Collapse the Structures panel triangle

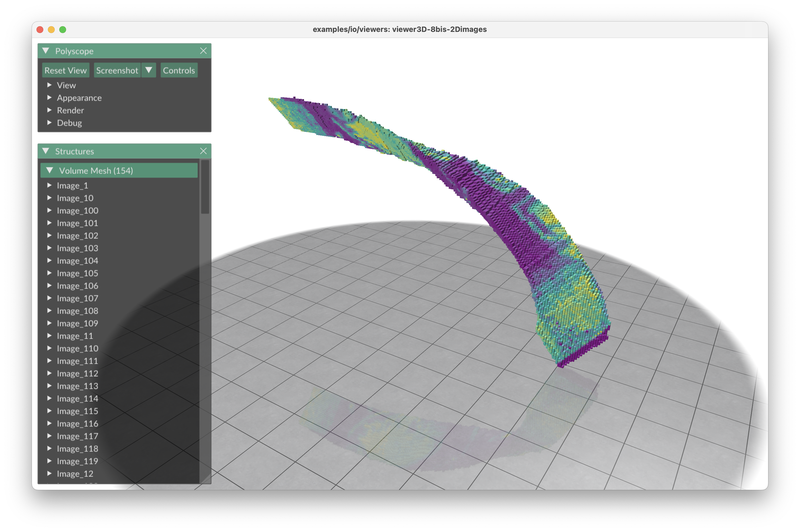(46, 151)
